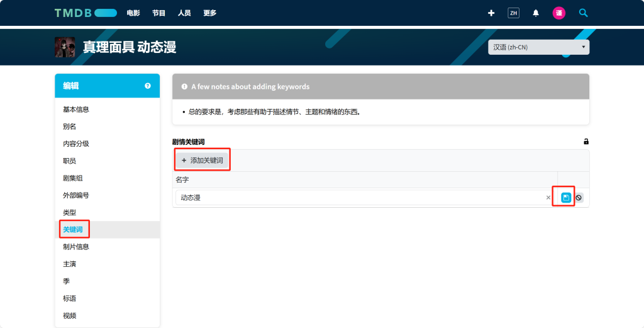Open the 电影 navigation menu
The image size is (644, 328).
(x=133, y=13)
